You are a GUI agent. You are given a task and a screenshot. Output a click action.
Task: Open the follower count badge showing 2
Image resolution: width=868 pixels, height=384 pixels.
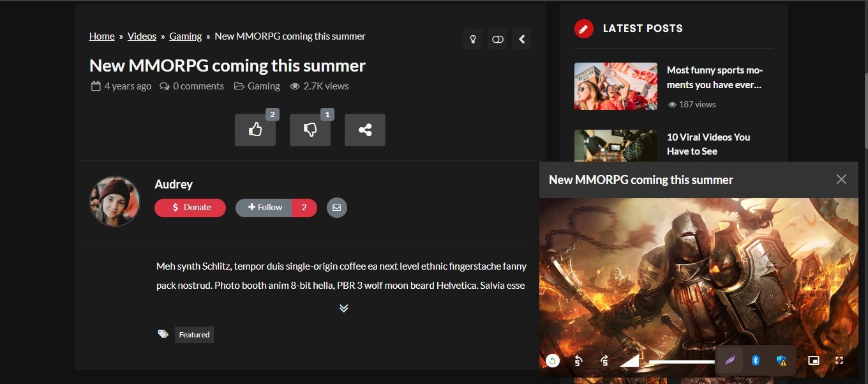pyautogui.click(x=304, y=208)
